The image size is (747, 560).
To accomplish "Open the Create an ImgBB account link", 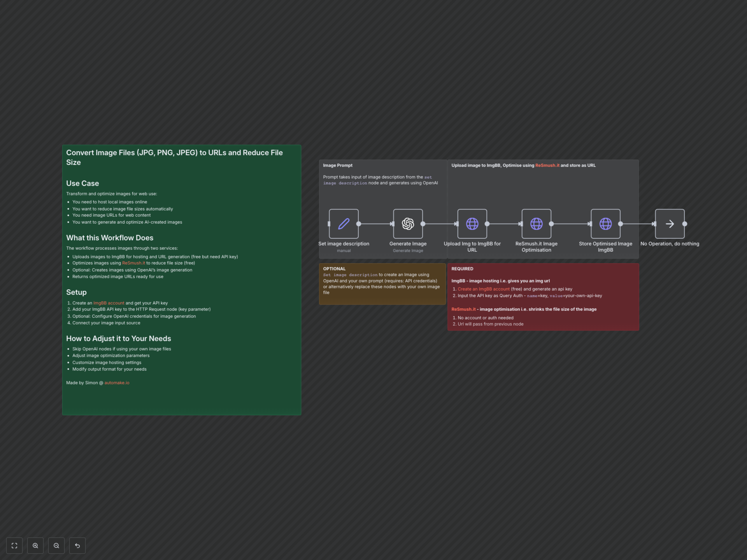I will pyautogui.click(x=483, y=289).
